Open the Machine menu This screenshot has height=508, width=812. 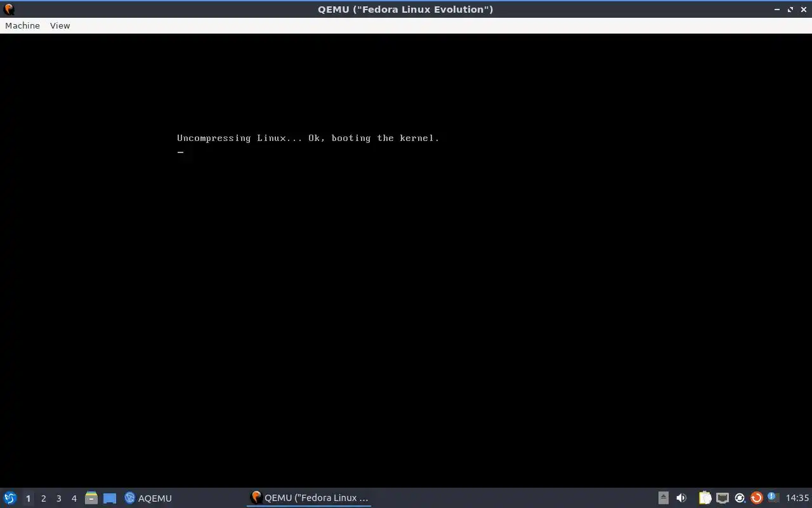pos(22,25)
